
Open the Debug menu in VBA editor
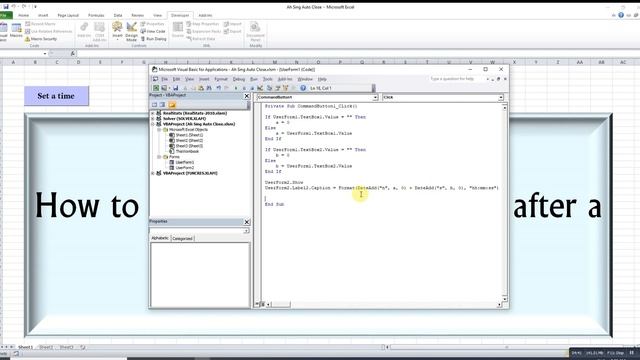coord(239,79)
